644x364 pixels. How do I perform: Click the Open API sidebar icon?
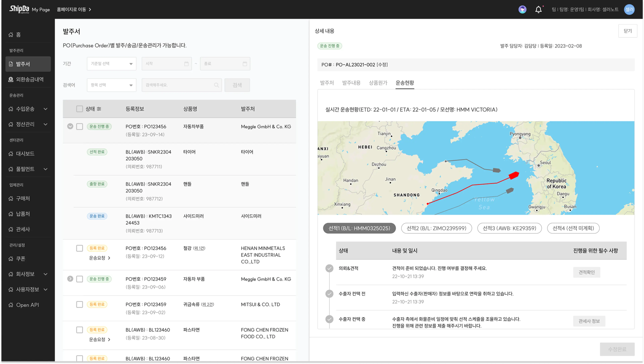pyautogui.click(x=11, y=305)
